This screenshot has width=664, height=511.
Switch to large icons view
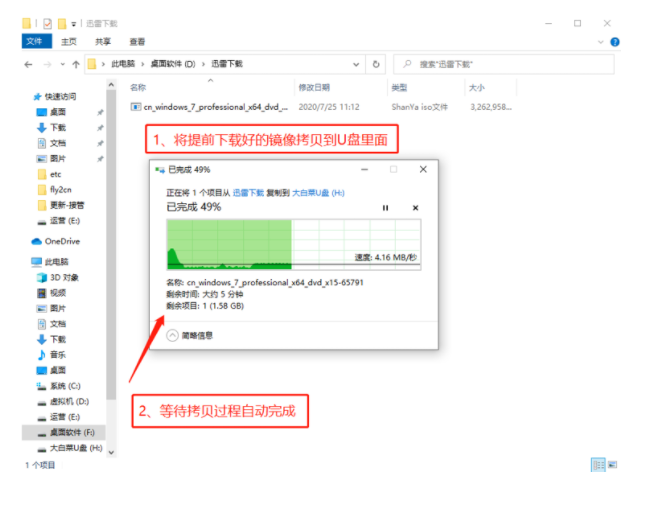612,465
